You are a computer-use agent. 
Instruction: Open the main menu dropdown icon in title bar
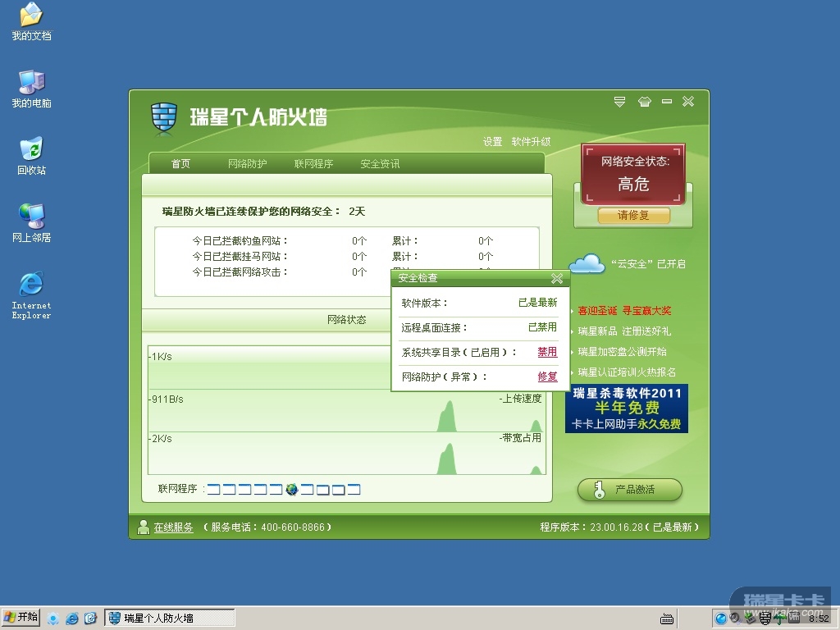620,101
